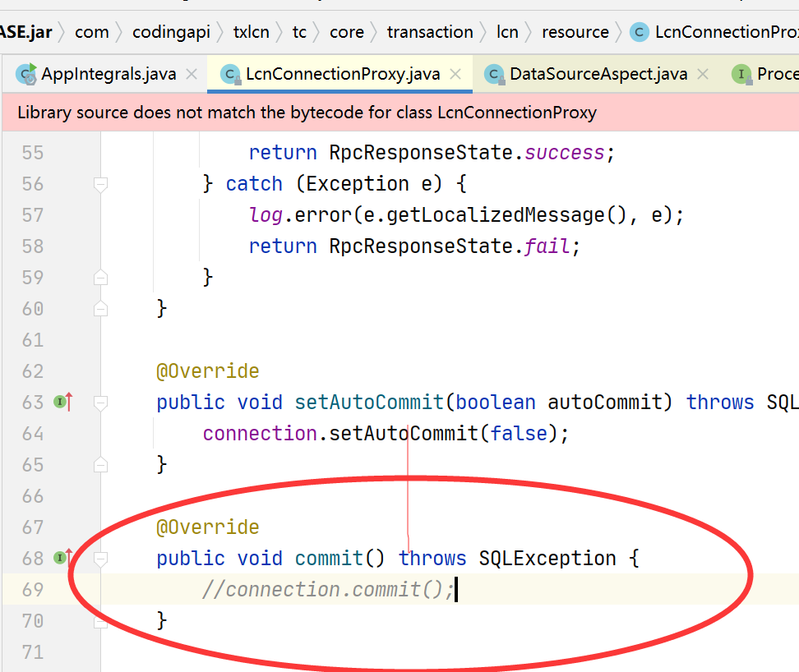Click the implements-method gutter icon on line 63
Screen dimensions: 799x672
tap(63, 403)
